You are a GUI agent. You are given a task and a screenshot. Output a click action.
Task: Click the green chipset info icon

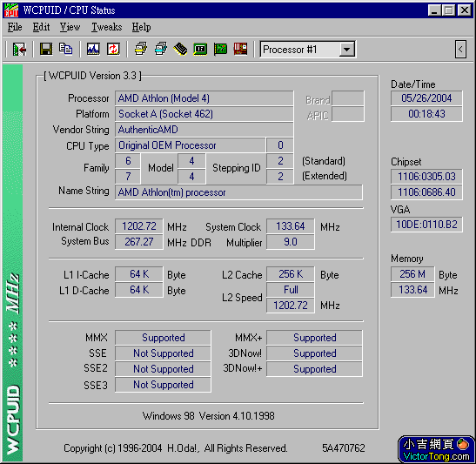pyautogui.click(x=200, y=49)
